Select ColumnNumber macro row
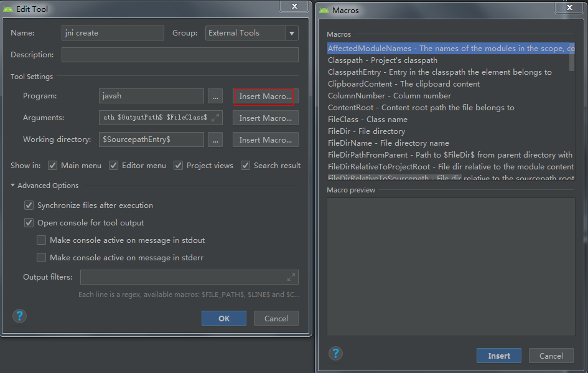This screenshot has width=588, height=373. [450, 96]
